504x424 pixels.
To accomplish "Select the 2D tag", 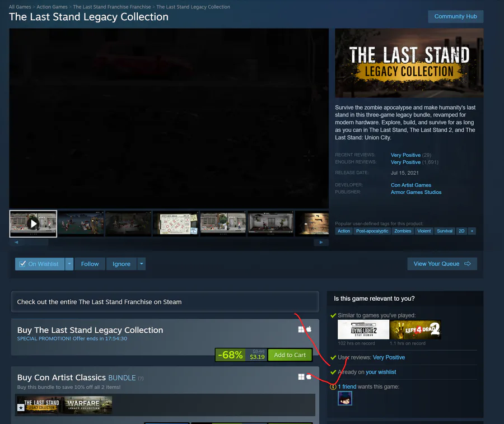I will [x=461, y=231].
